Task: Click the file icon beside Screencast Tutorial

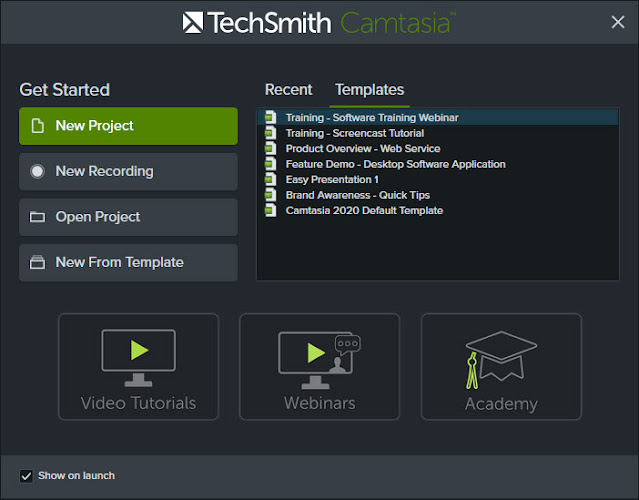Action: (x=270, y=133)
